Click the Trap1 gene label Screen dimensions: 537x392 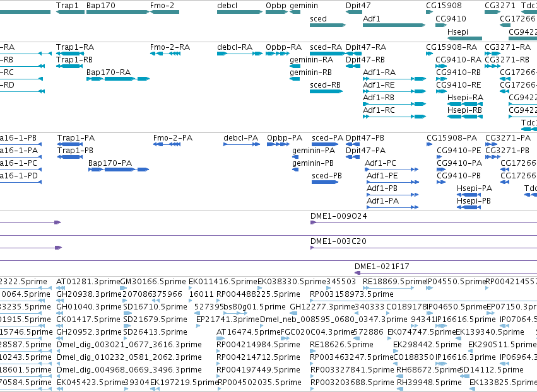click(x=67, y=6)
